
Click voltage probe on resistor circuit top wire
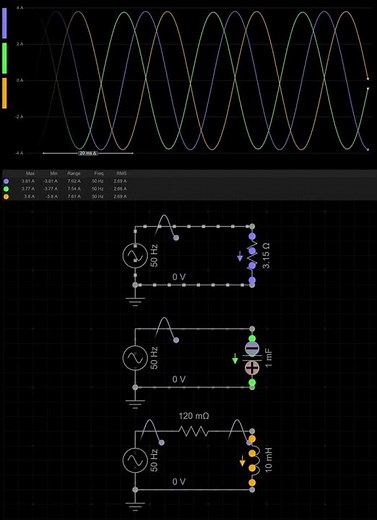[x=176, y=238]
